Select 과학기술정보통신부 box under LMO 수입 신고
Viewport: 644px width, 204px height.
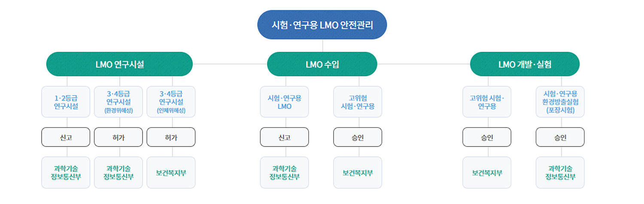284,173
